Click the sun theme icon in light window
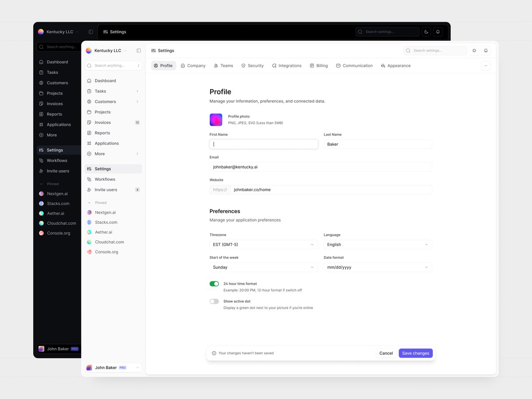 point(474,51)
